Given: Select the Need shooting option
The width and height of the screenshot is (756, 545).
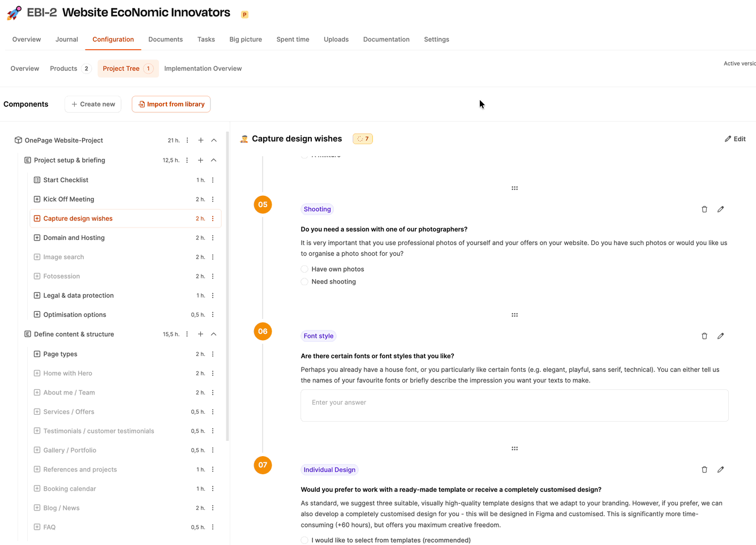Looking at the screenshot, I should point(304,282).
